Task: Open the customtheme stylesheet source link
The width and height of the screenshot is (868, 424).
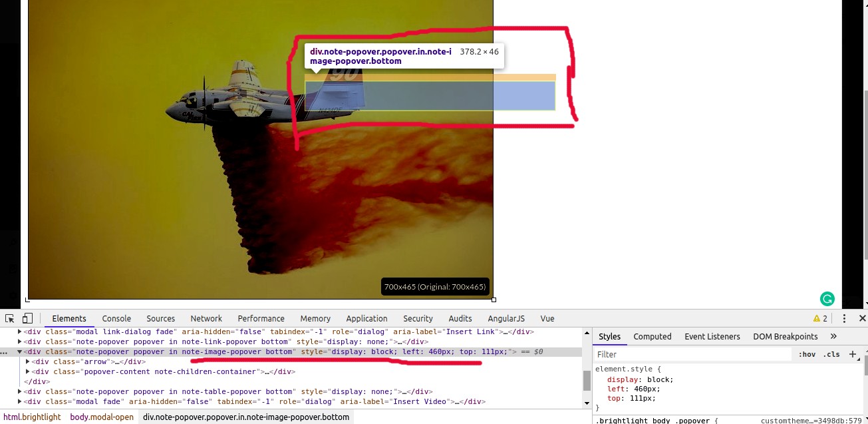Action: 811,421
